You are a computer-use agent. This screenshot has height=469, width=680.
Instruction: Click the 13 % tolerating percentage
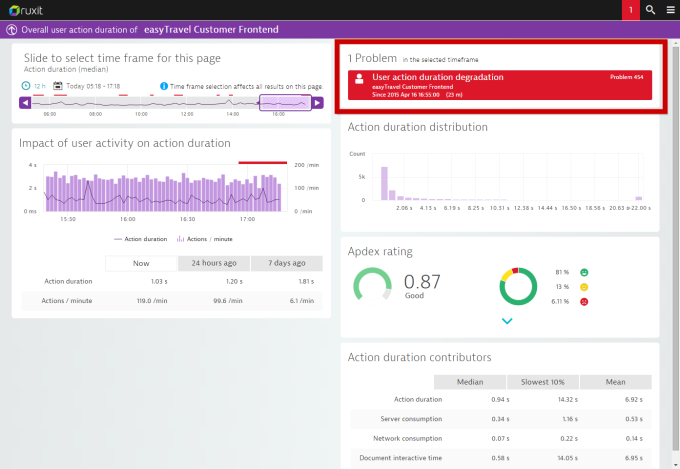(562, 287)
